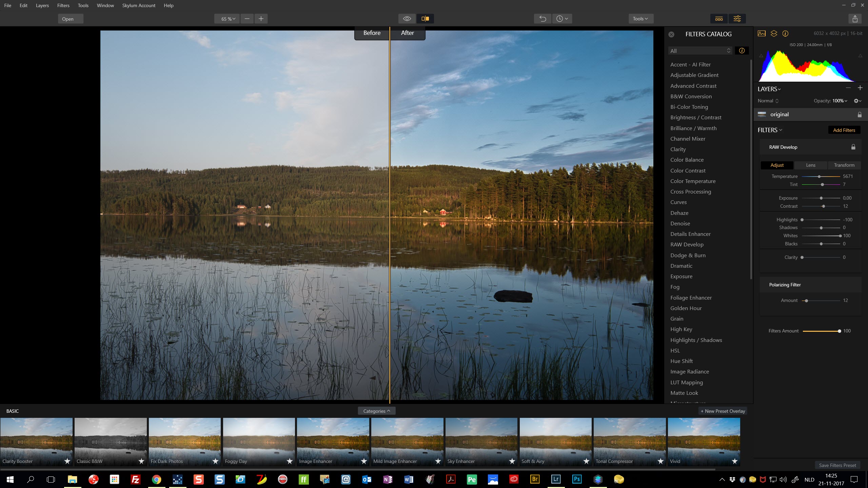Switch to the Lens tab
The height and width of the screenshot is (488, 868).
(810, 165)
